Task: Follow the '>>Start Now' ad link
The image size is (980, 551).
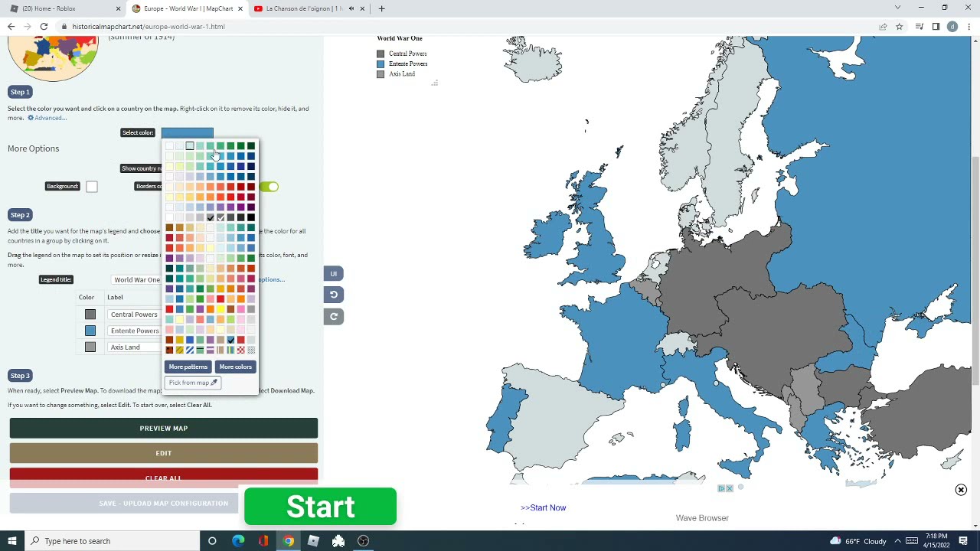Action: [544, 507]
